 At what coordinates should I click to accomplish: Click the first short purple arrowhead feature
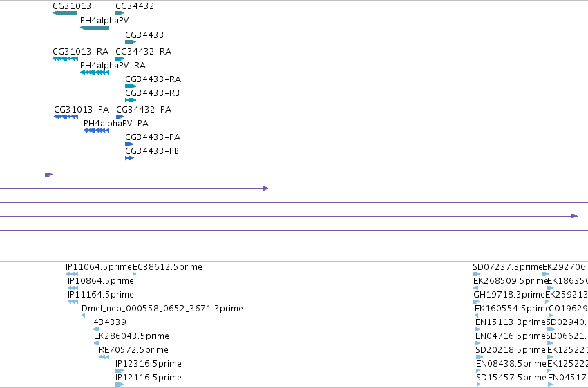tap(49, 175)
